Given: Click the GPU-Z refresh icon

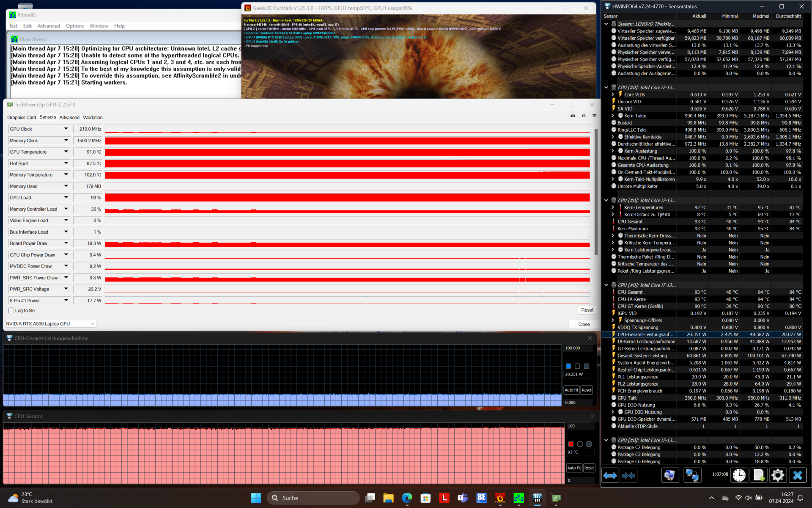Looking at the screenshot, I should pos(584,116).
